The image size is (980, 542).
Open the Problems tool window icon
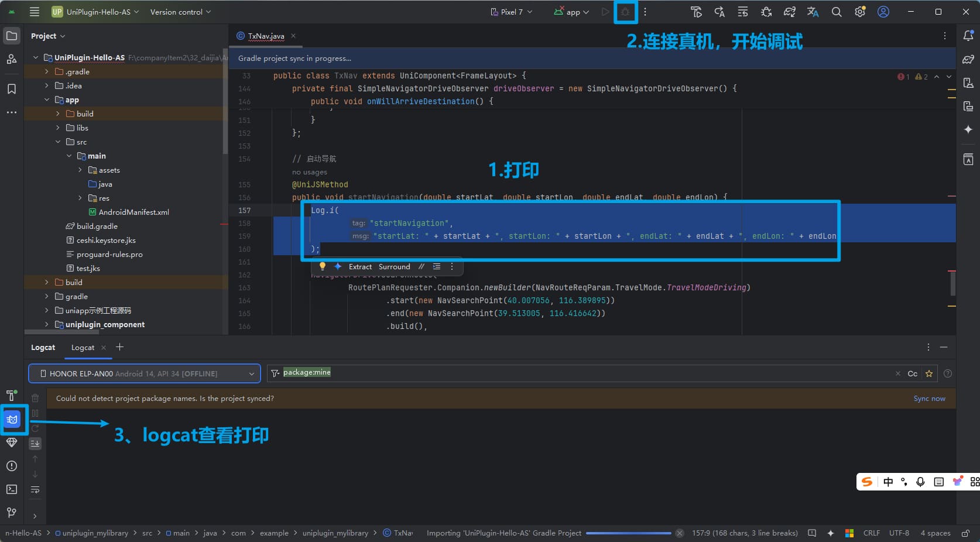[x=12, y=466]
